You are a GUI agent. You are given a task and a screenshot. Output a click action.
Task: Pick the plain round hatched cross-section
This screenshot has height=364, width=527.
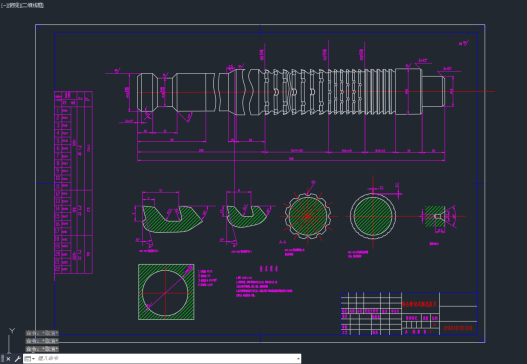coord(373,216)
